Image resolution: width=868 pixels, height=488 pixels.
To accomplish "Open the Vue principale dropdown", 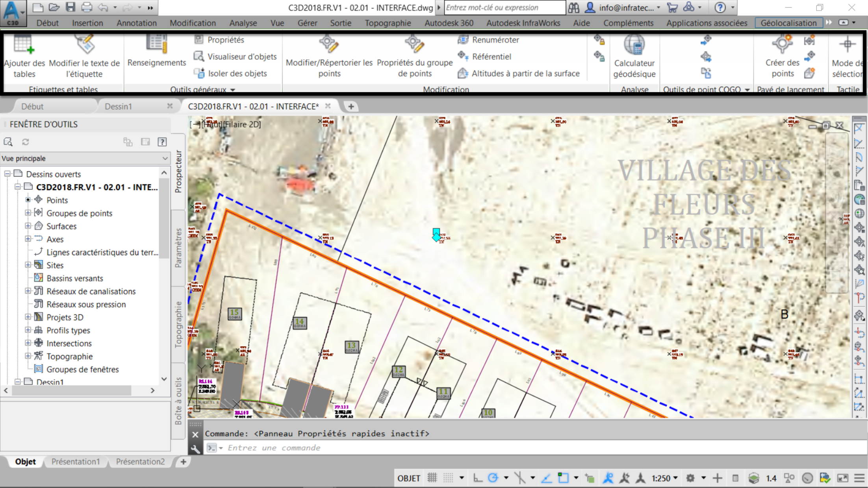I will tap(85, 159).
